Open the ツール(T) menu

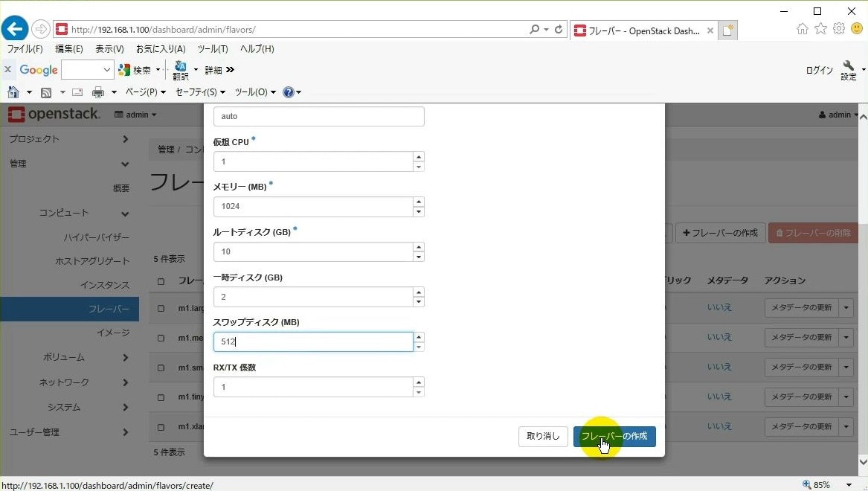[x=213, y=48]
